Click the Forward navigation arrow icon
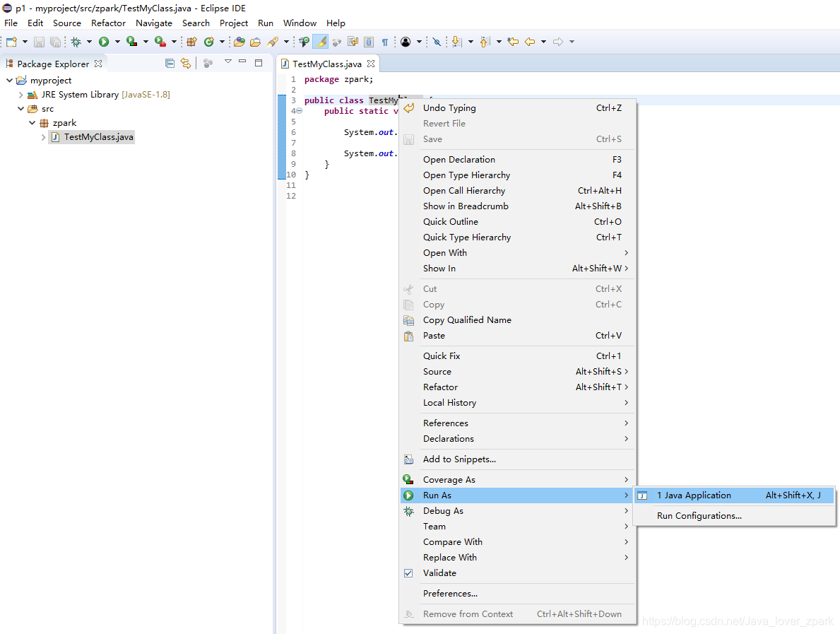The width and height of the screenshot is (840, 634). (x=557, y=42)
